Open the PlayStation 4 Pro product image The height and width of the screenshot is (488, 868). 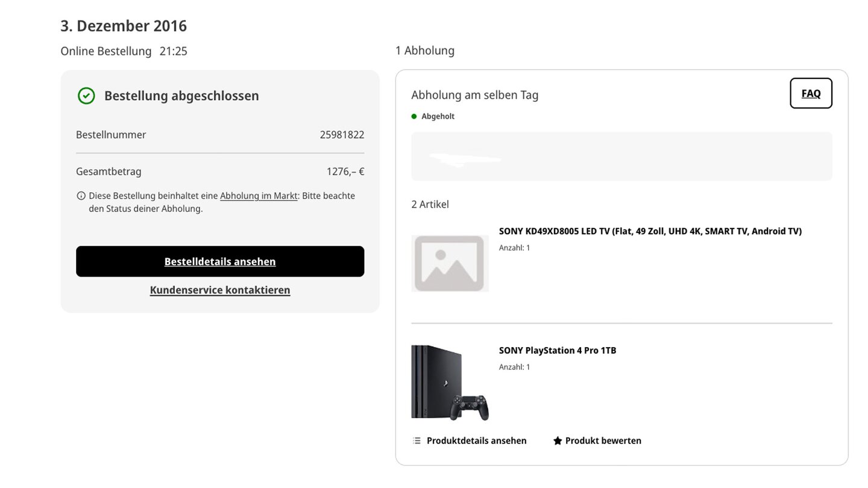(x=450, y=383)
